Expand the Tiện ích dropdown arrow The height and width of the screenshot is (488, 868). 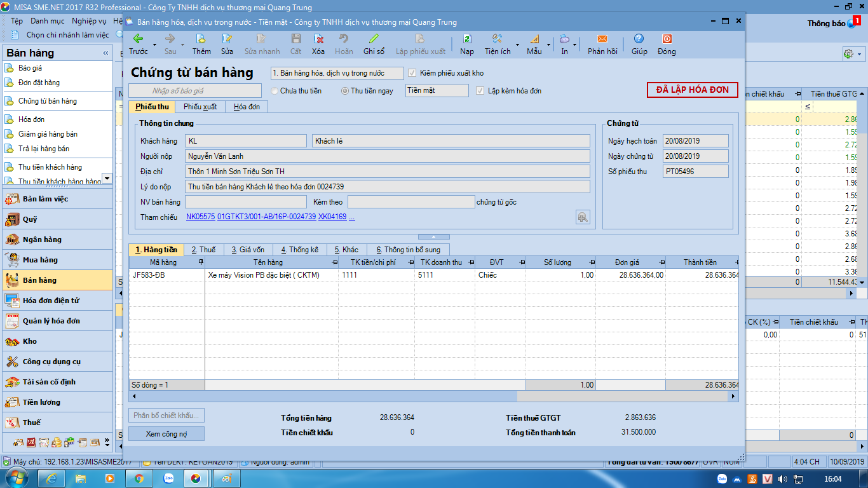point(517,44)
